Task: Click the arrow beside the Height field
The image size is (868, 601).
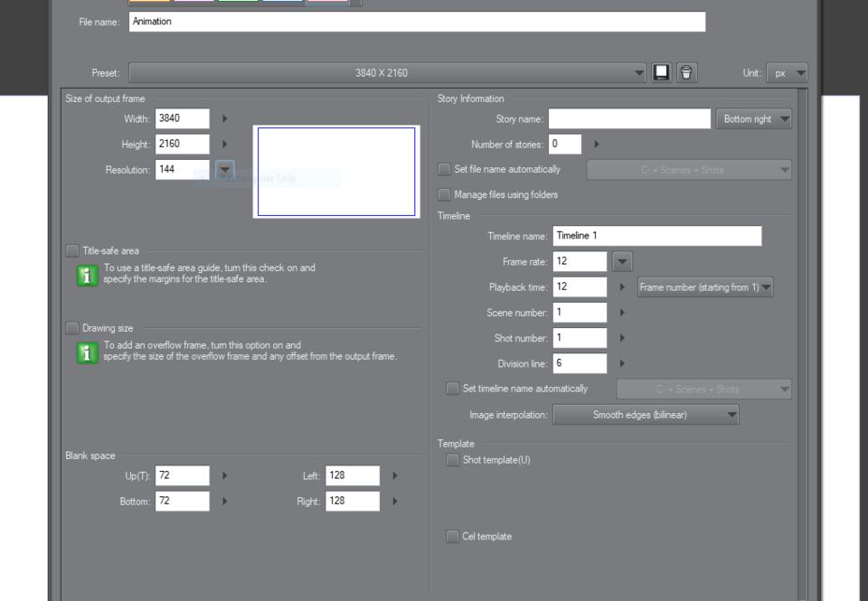Action: pos(224,144)
